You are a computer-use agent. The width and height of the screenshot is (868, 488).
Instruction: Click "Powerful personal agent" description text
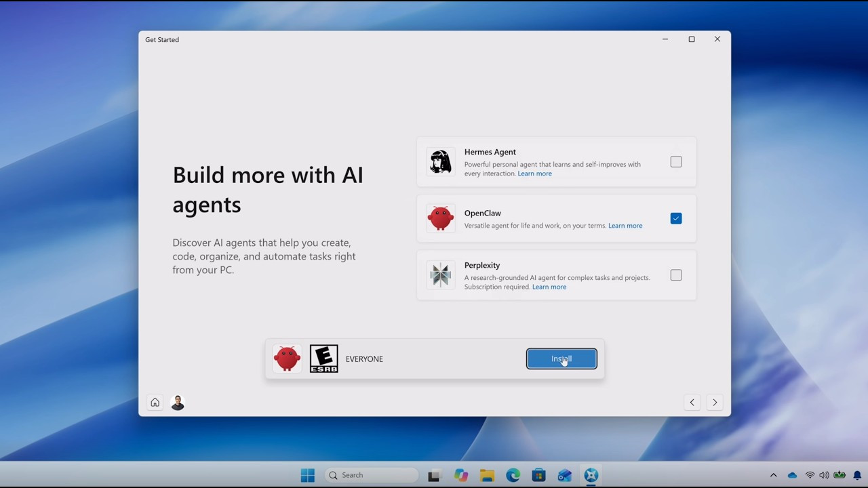click(553, 169)
